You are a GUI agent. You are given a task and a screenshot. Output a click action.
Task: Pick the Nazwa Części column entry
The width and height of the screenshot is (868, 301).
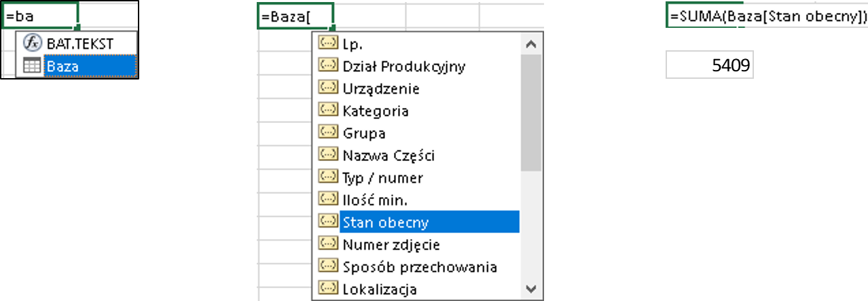(388, 155)
